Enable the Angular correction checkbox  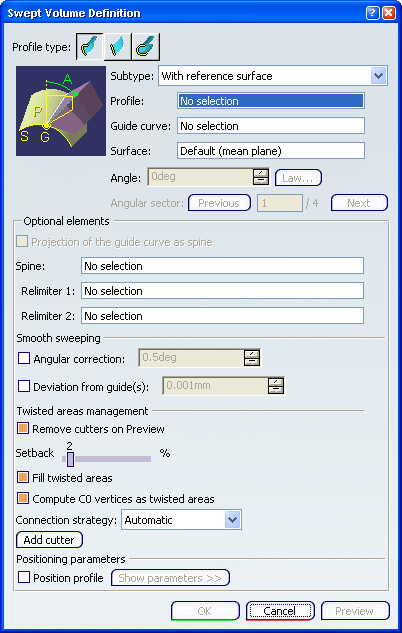24,358
